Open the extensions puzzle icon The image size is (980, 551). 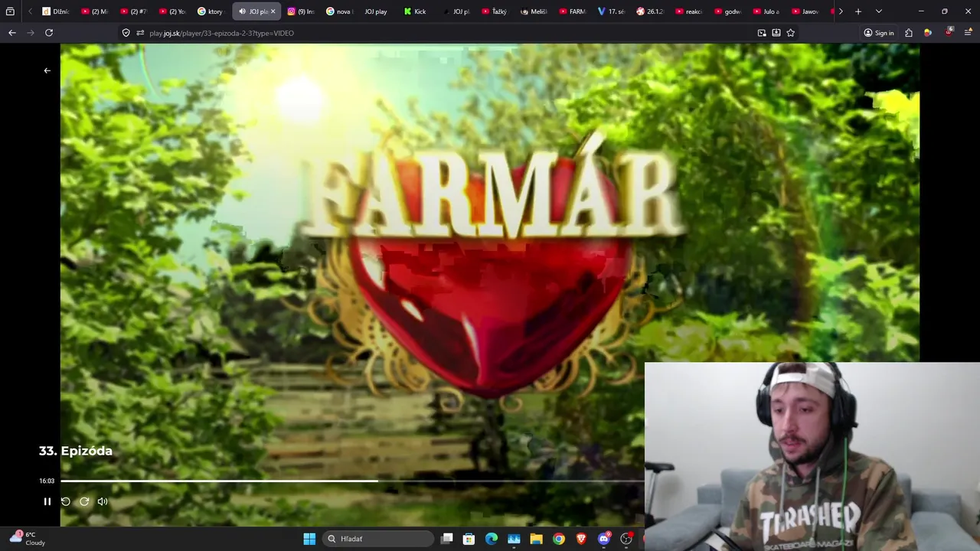tap(909, 33)
